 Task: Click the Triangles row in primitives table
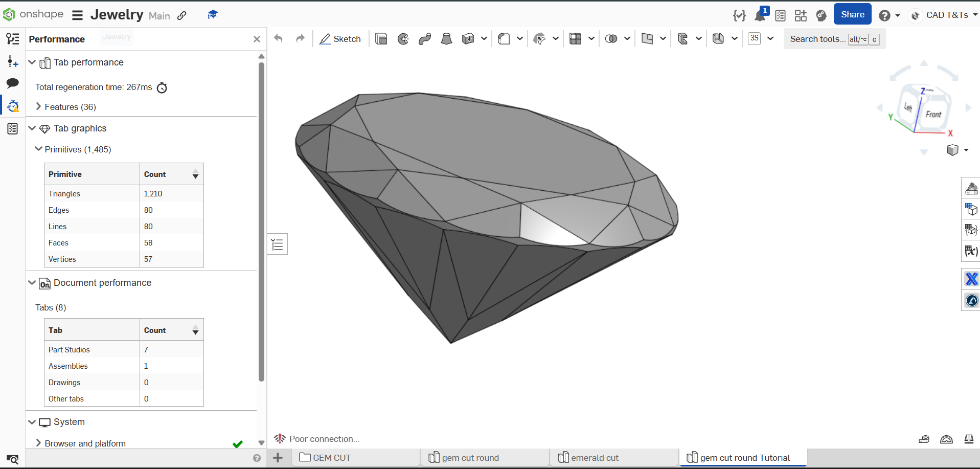pos(124,194)
